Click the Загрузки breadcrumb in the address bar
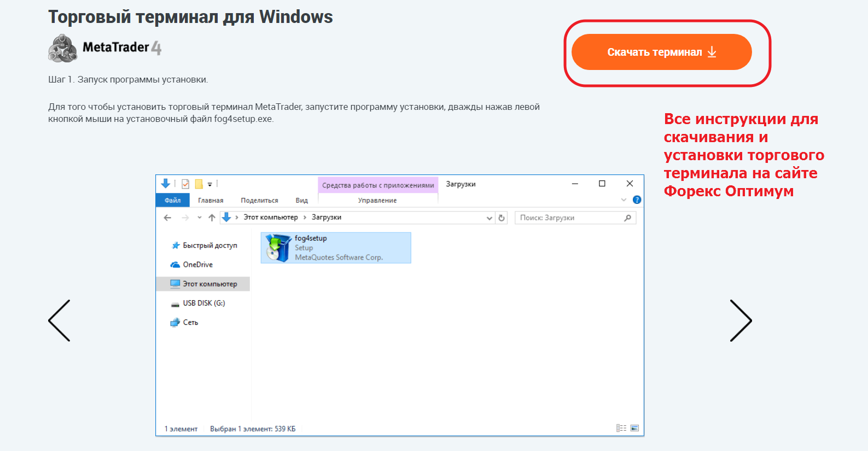The width and height of the screenshot is (868, 451). [327, 218]
